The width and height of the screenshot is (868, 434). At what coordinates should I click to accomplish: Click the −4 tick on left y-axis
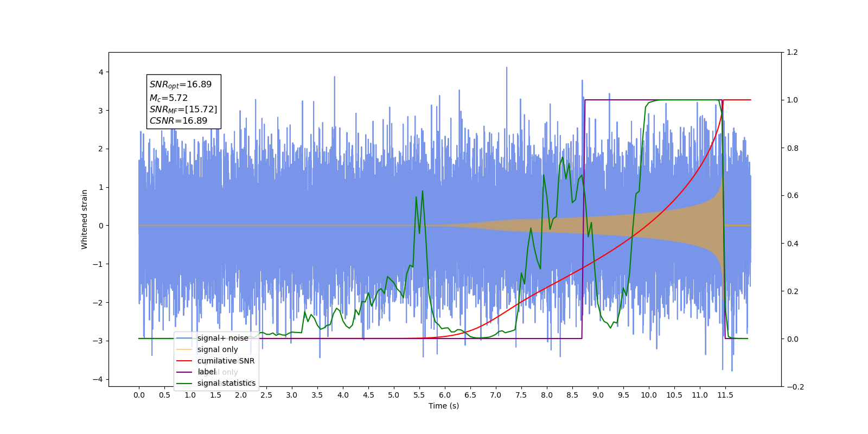pos(99,379)
